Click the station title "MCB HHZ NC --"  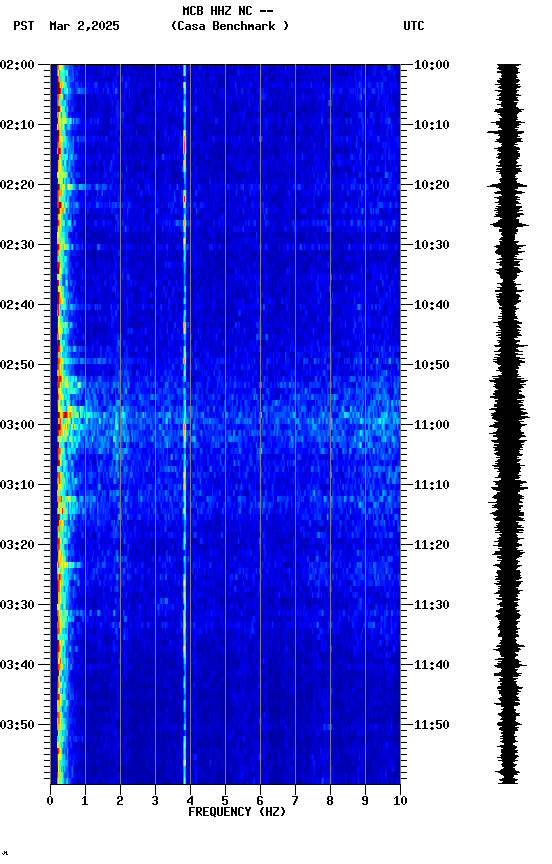pyautogui.click(x=228, y=11)
